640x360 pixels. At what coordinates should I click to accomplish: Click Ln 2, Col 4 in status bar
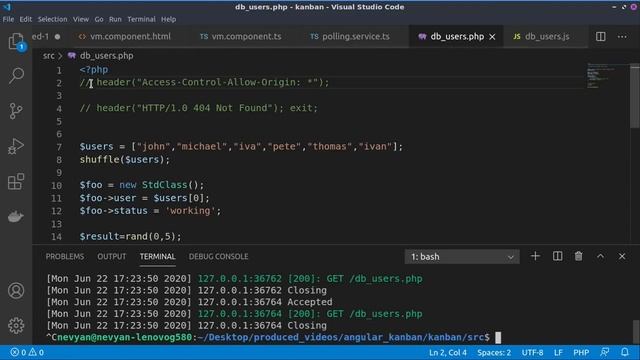(447, 352)
